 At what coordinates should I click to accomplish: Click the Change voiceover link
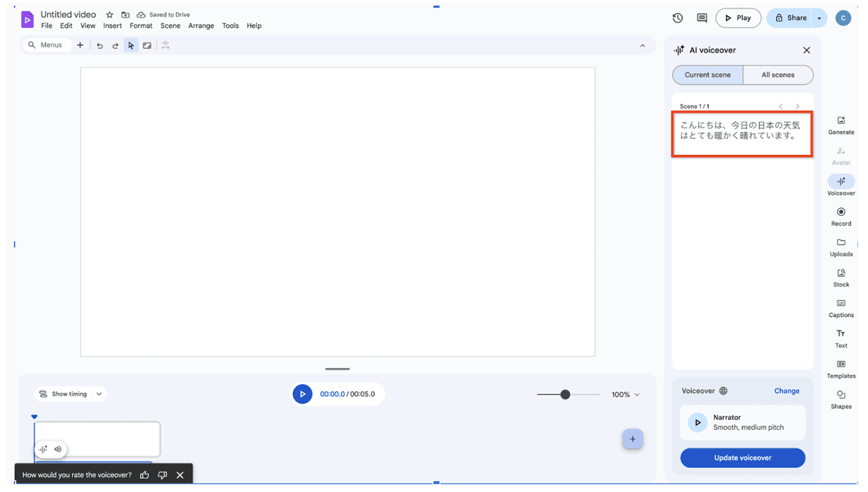786,391
